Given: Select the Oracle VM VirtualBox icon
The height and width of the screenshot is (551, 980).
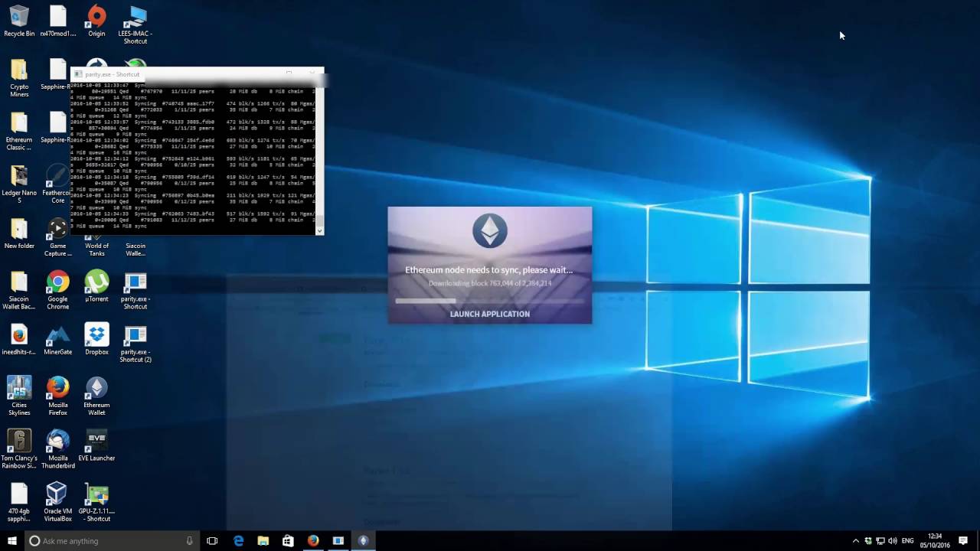Looking at the screenshot, I should (x=58, y=502).
